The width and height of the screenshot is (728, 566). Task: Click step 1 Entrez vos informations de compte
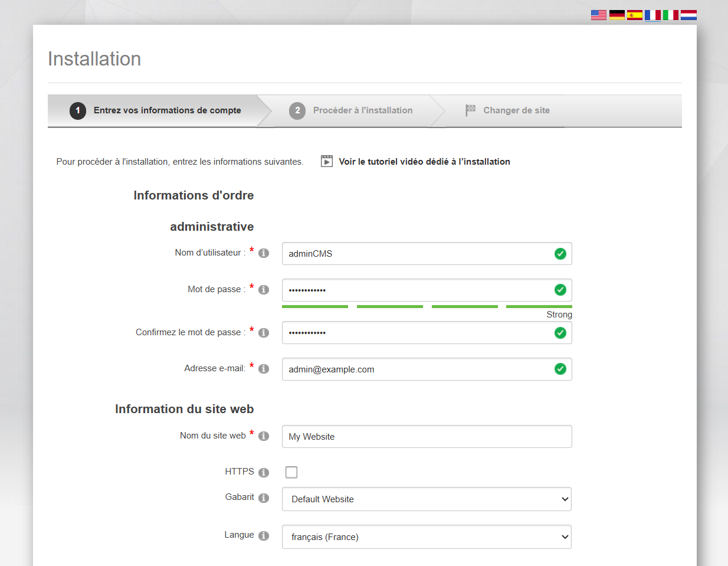pos(167,110)
